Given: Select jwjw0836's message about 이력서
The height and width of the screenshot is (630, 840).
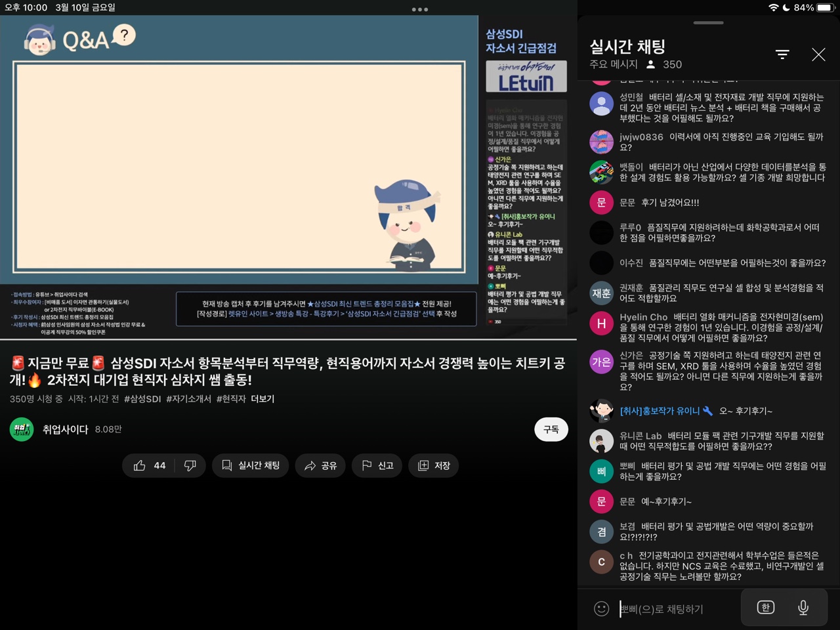Looking at the screenshot, I should point(721,142).
